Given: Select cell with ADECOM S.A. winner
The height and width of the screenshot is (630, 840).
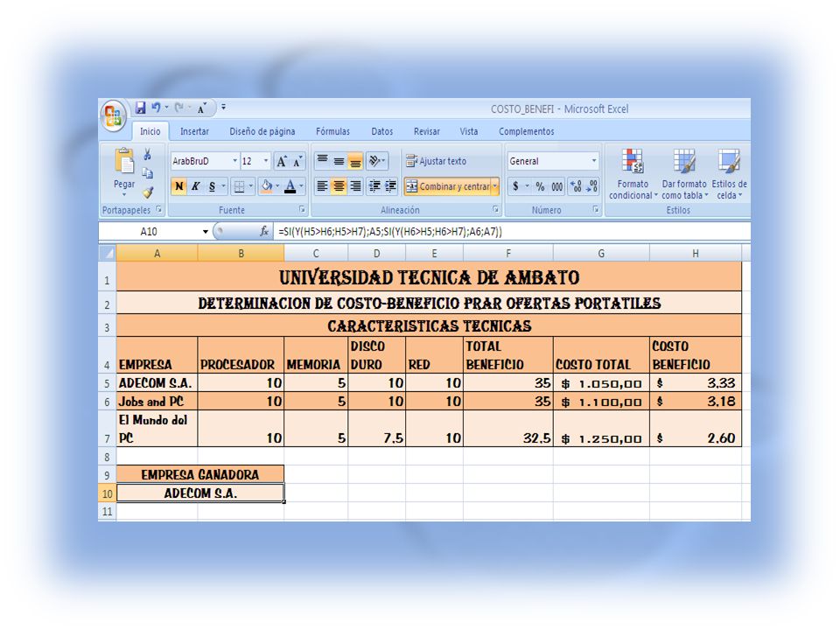Looking at the screenshot, I should pos(200,493).
